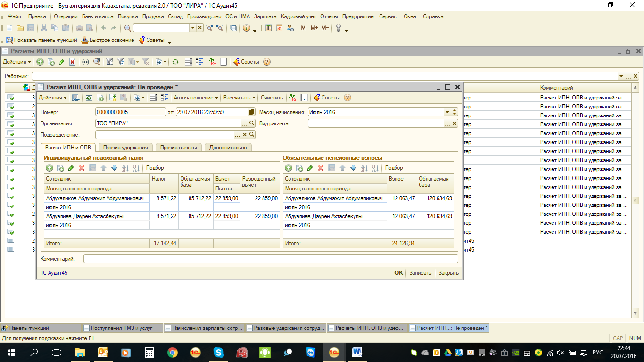
Task: Click Месяц начисления spinner stepper
Action: (454, 112)
